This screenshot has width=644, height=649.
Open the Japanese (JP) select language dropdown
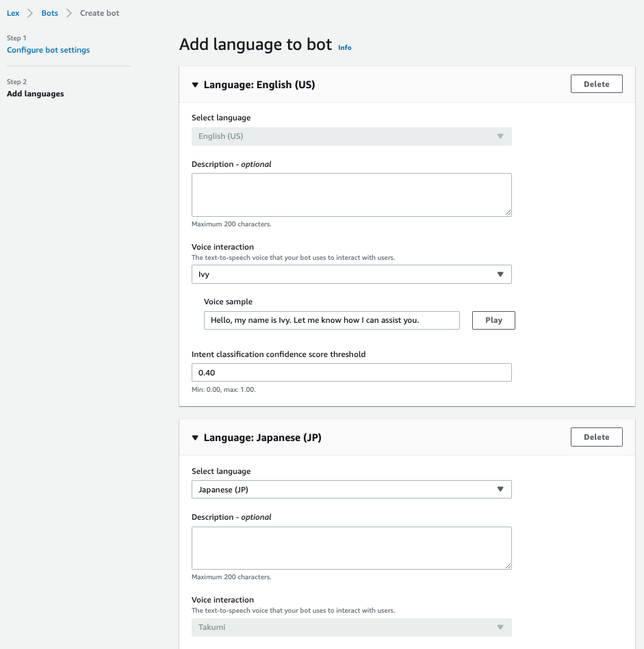[x=351, y=490]
